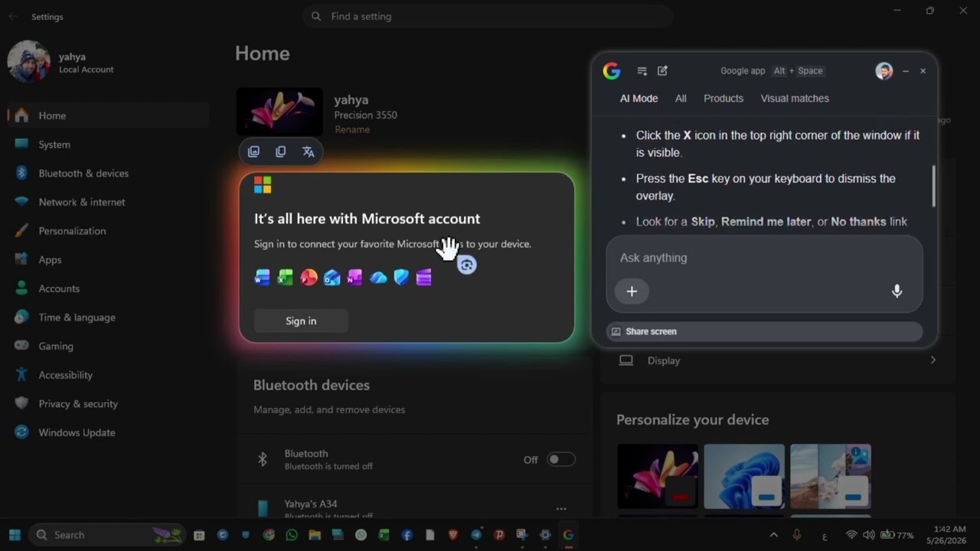Switch to the All tab
The image size is (980, 551).
click(x=681, y=98)
